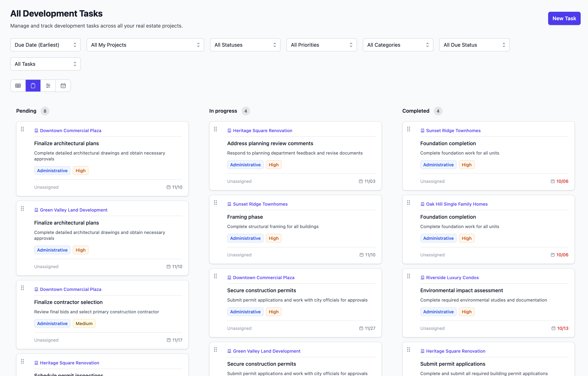Click the New Task button
The image size is (588, 376).
point(564,18)
